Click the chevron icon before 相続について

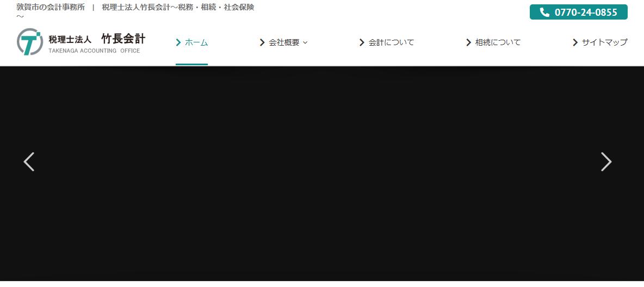pyautogui.click(x=468, y=42)
